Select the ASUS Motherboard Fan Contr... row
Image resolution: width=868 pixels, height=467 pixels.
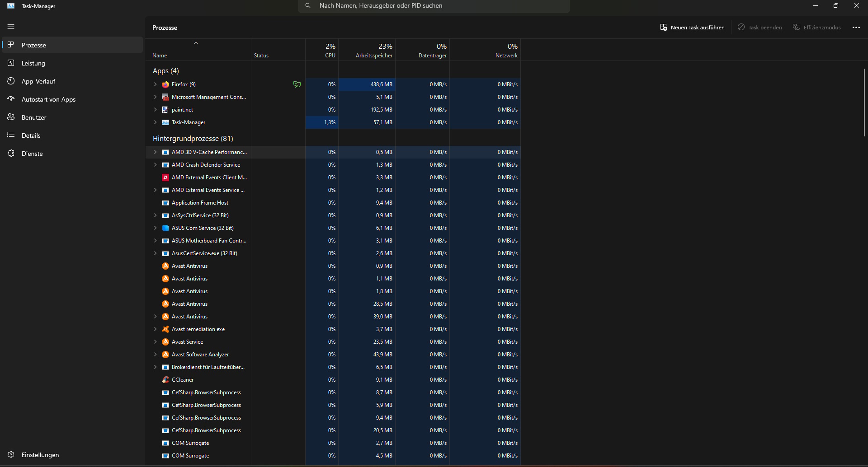click(x=333, y=241)
